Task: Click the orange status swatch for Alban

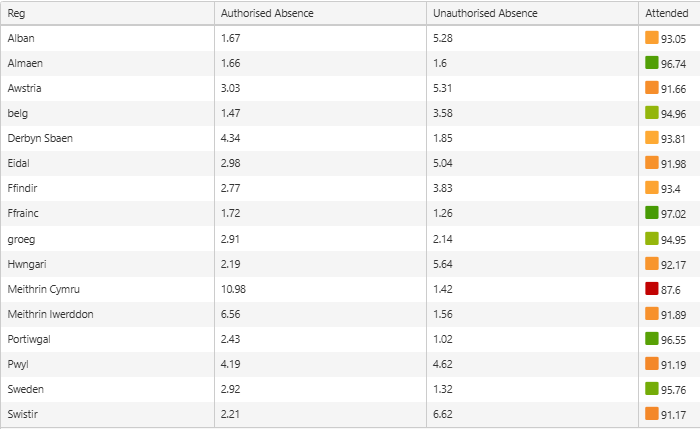Action: click(x=652, y=37)
